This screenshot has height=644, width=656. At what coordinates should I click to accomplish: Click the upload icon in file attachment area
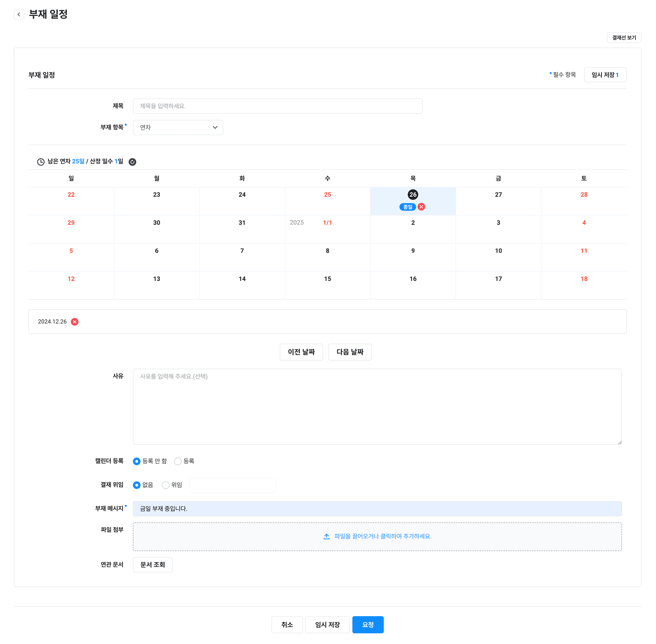(326, 536)
